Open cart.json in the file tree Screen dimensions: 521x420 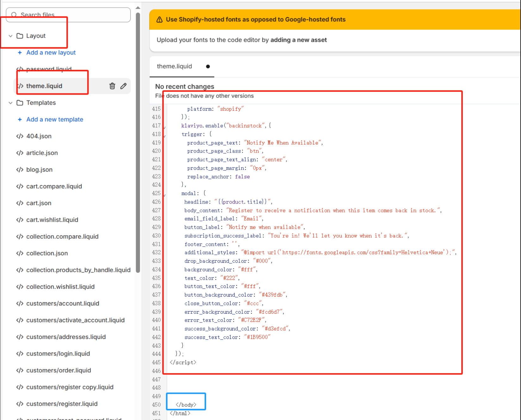pyautogui.click(x=39, y=203)
